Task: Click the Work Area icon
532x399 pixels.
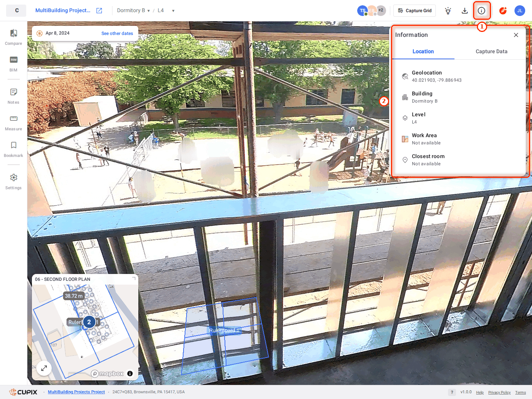Action: 405,139
